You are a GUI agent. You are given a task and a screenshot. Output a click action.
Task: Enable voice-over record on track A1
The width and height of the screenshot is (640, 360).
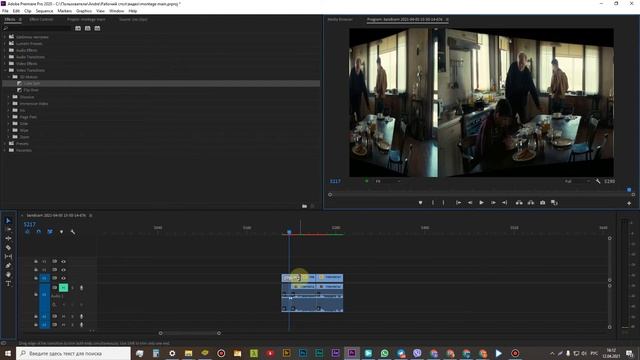click(x=81, y=288)
